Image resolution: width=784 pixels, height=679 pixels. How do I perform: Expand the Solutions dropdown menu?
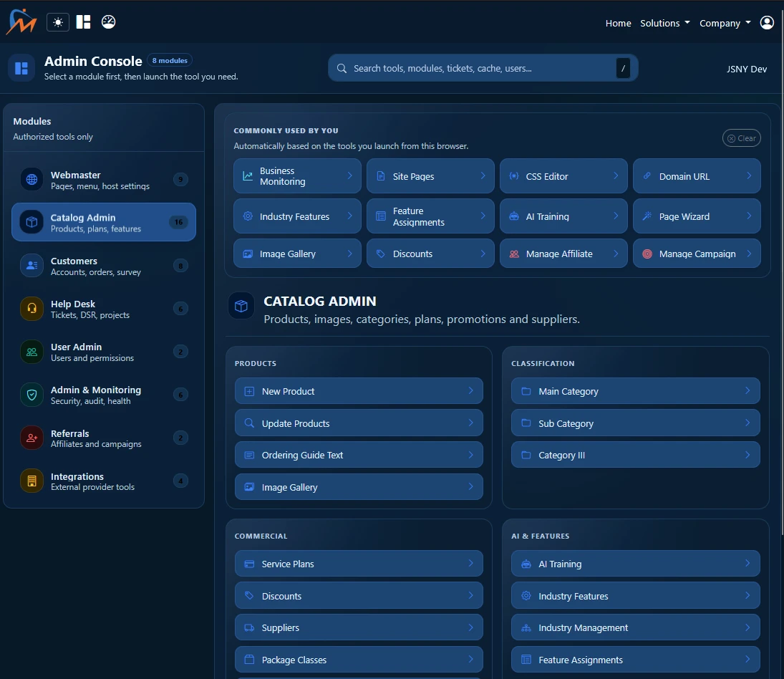(665, 23)
